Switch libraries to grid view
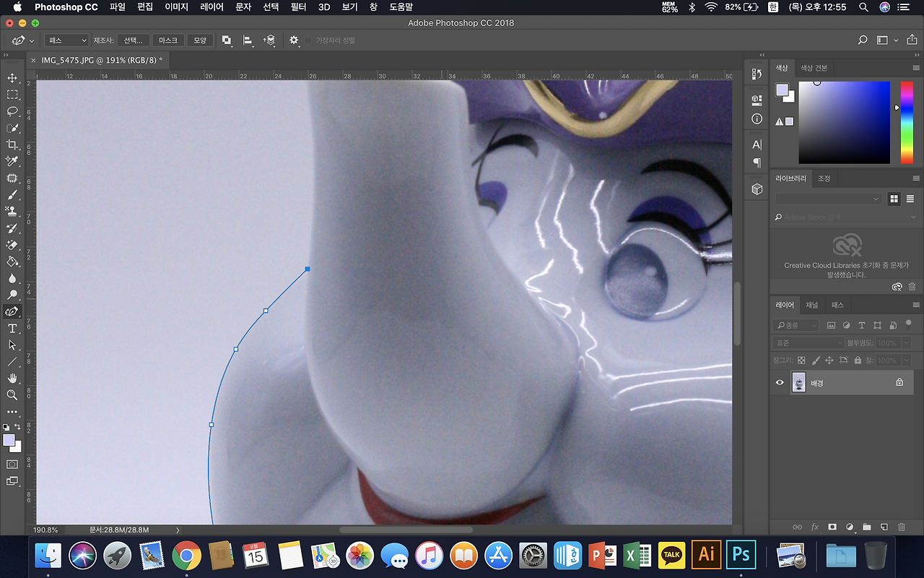 coord(894,199)
